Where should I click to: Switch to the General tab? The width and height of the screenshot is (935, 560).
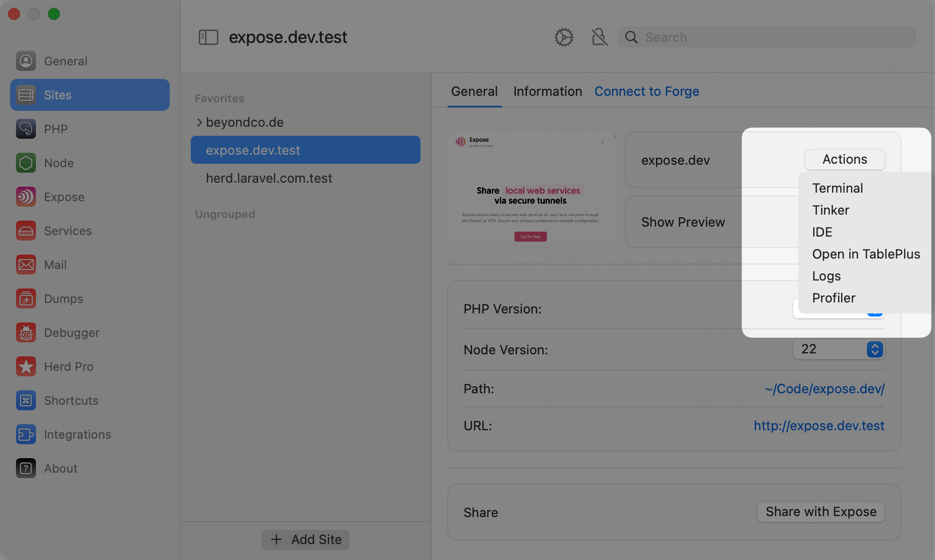click(474, 91)
